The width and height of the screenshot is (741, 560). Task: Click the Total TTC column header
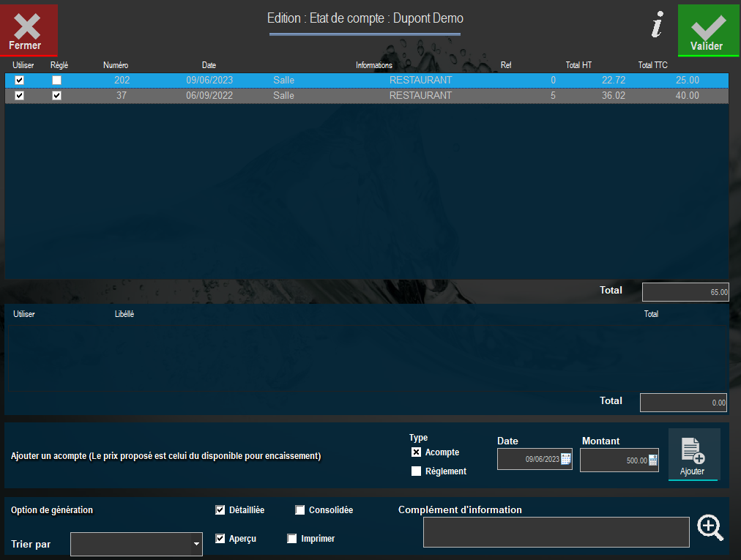(652, 65)
